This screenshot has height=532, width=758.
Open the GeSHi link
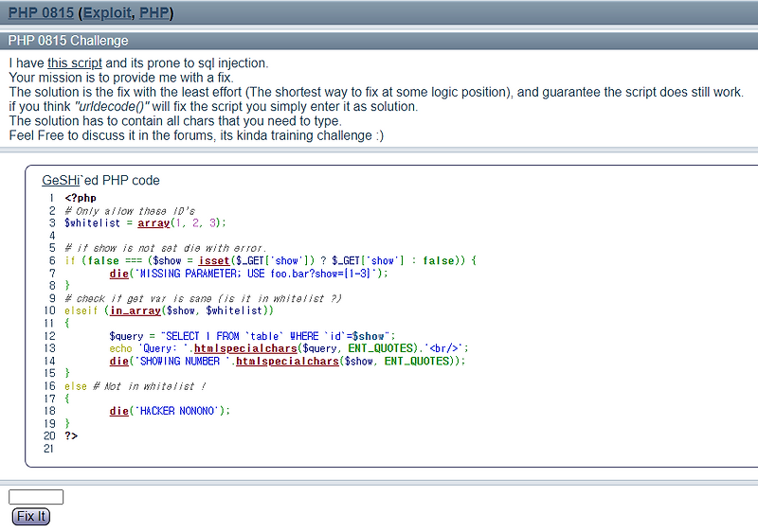point(61,180)
